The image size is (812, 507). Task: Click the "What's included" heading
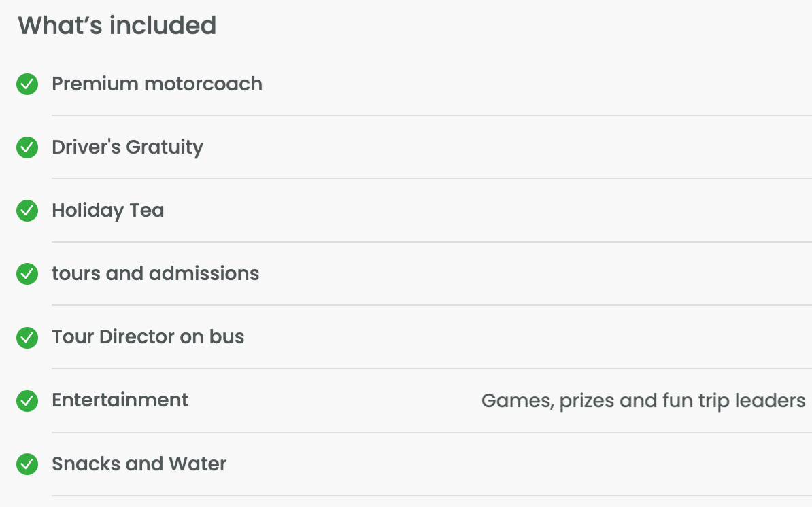117,26
